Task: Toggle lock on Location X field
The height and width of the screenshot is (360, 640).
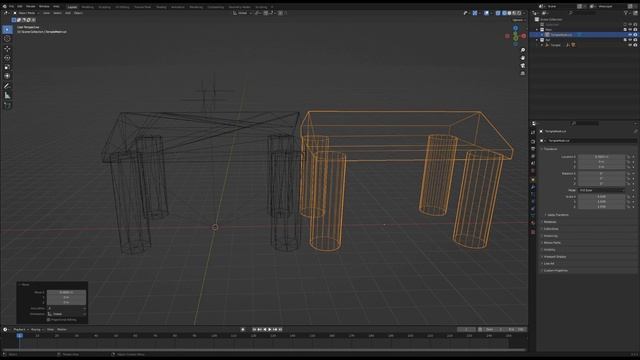Action: [629, 157]
